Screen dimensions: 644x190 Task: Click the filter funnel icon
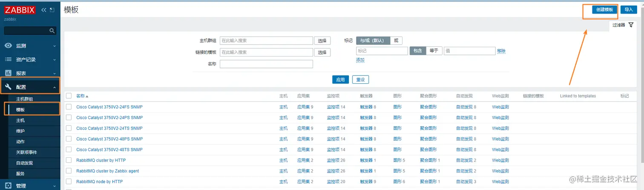click(x=631, y=25)
